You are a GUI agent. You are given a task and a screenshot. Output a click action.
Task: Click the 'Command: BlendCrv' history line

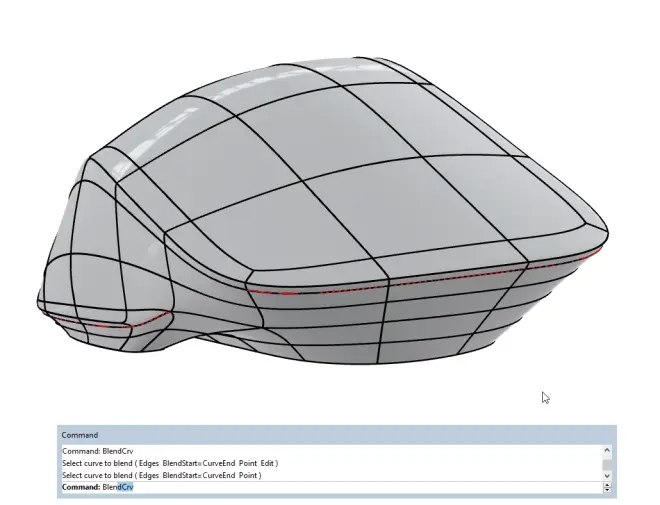pos(98,451)
